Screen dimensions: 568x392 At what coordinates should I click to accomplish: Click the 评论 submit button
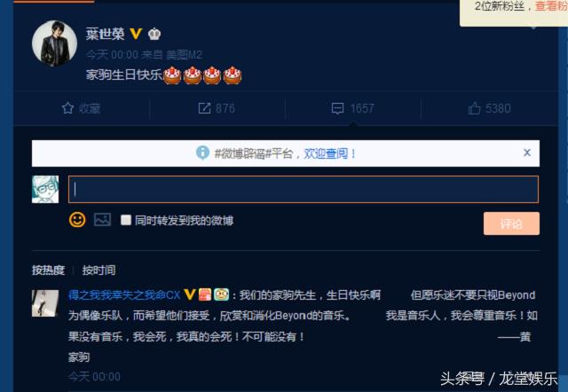511,223
